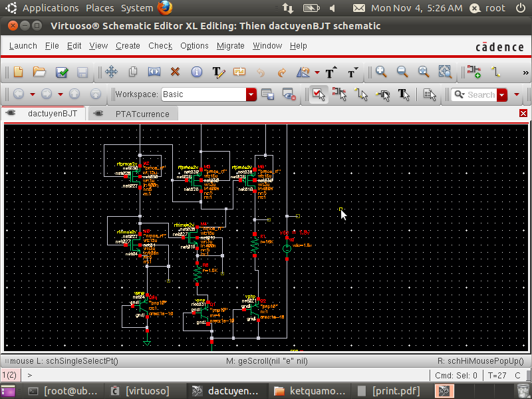Screen dimensions: 532x399
Task: Click the decrease text size icon
Action: (x=352, y=72)
